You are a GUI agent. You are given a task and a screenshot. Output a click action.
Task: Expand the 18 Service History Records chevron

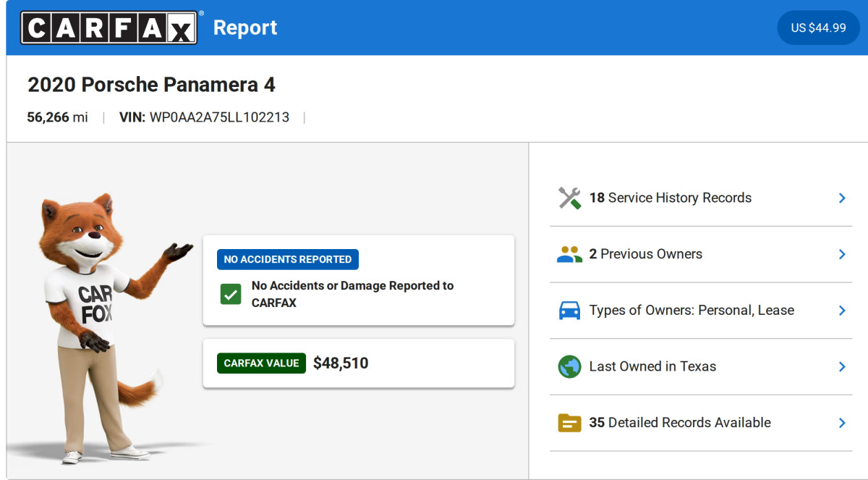point(842,198)
